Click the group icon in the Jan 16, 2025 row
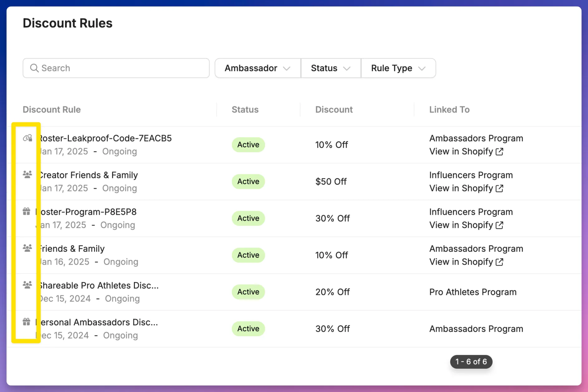The image size is (588, 392). coord(27,248)
